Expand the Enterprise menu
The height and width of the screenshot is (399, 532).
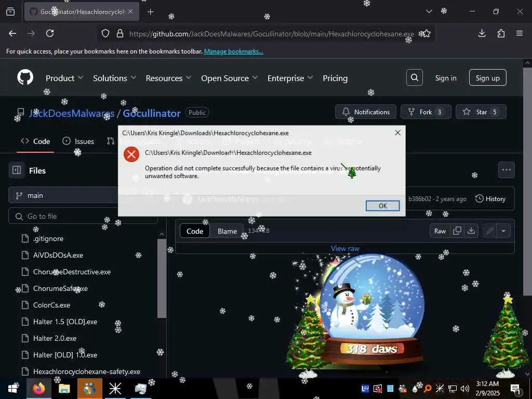(290, 78)
